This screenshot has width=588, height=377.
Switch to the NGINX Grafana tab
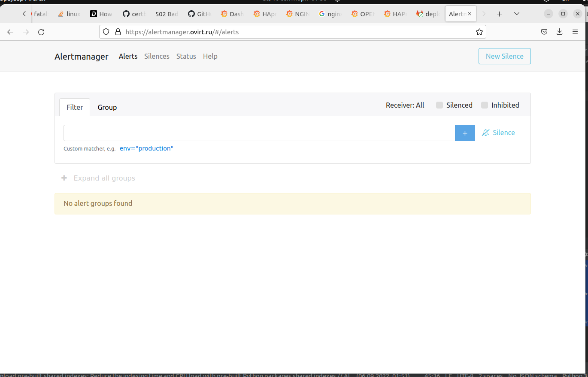click(x=297, y=14)
